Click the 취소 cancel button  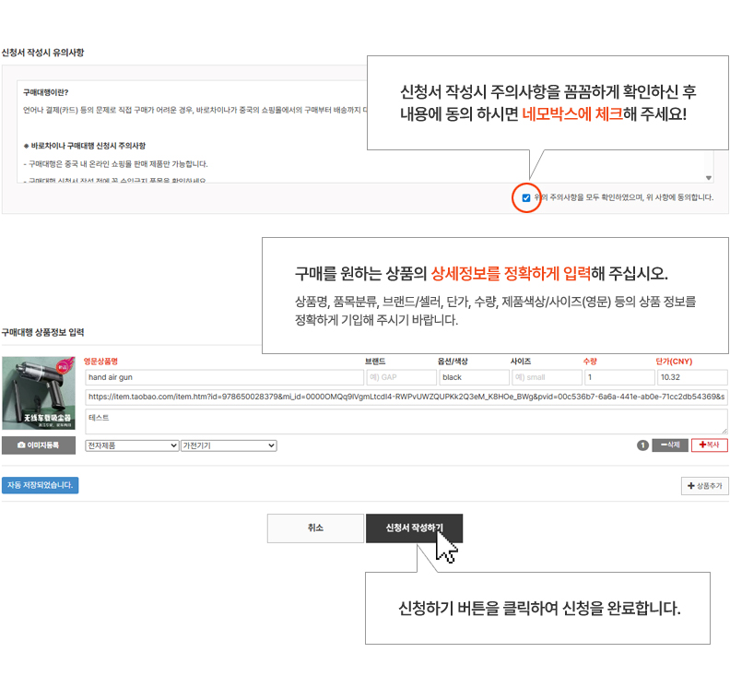[x=315, y=528]
